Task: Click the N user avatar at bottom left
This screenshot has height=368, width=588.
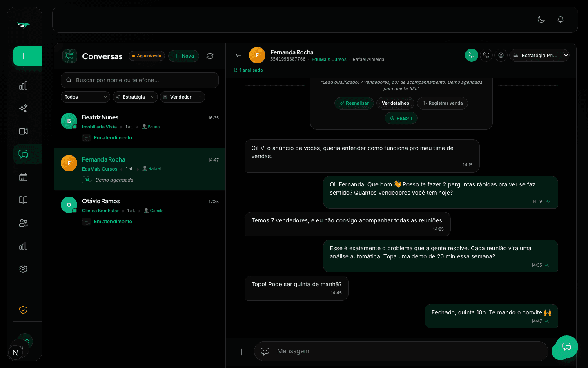Action: pyautogui.click(x=16, y=352)
